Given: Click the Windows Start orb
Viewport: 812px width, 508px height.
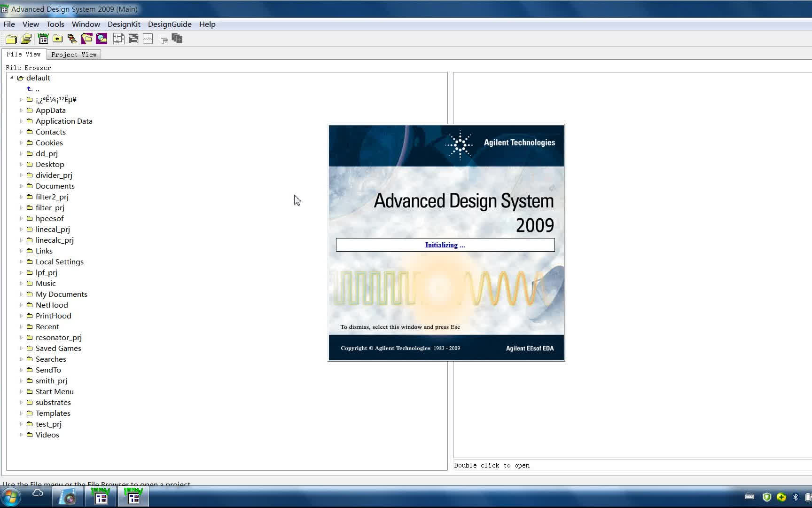Looking at the screenshot, I should click(10, 497).
